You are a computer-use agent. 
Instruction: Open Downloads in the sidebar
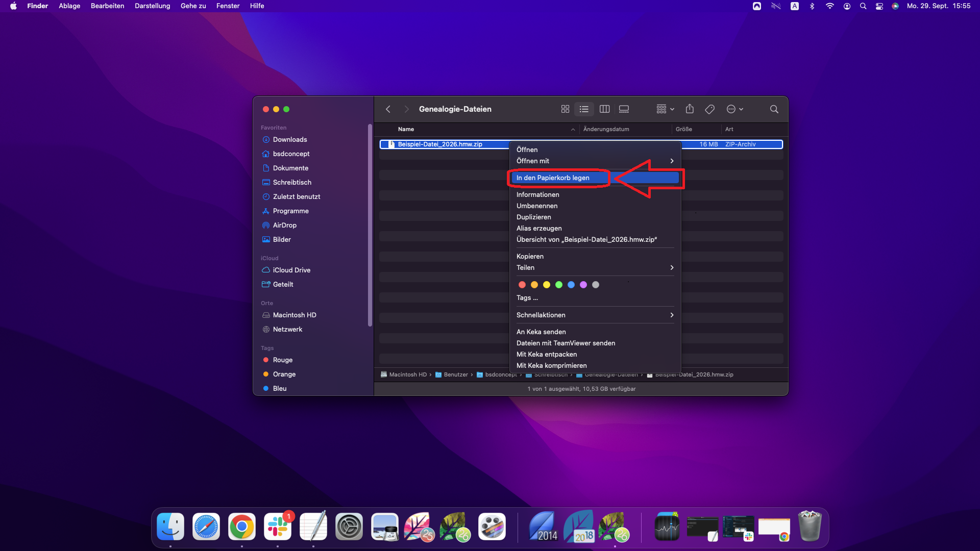[289, 139]
